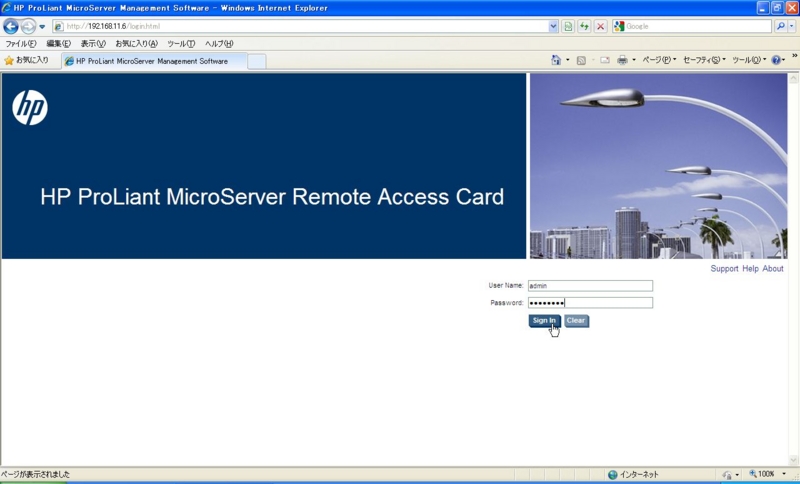Click the streetlight skyline banner image
This screenshot has height=484, width=800.
click(659, 166)
